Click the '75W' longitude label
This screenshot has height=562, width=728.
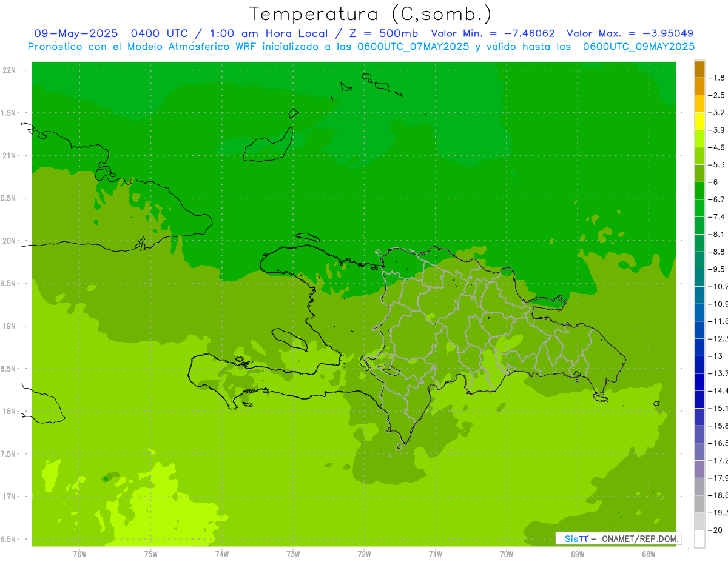click(x=150, y=554)
